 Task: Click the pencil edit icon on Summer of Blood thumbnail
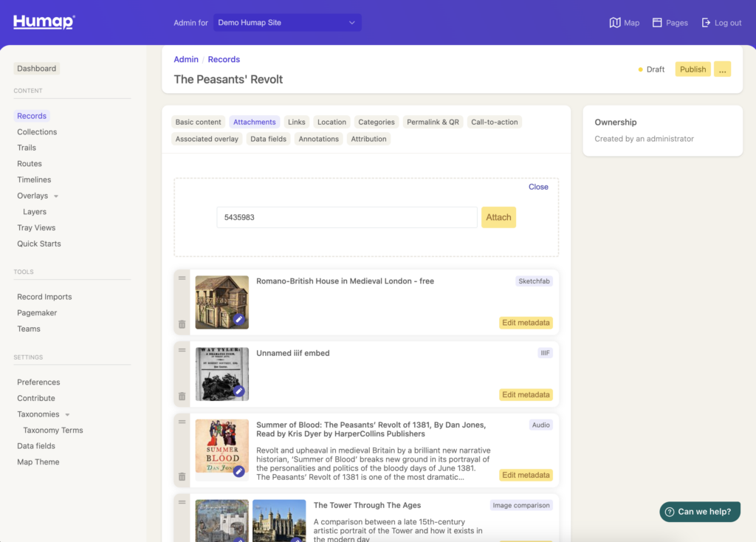tap(238, 470)
